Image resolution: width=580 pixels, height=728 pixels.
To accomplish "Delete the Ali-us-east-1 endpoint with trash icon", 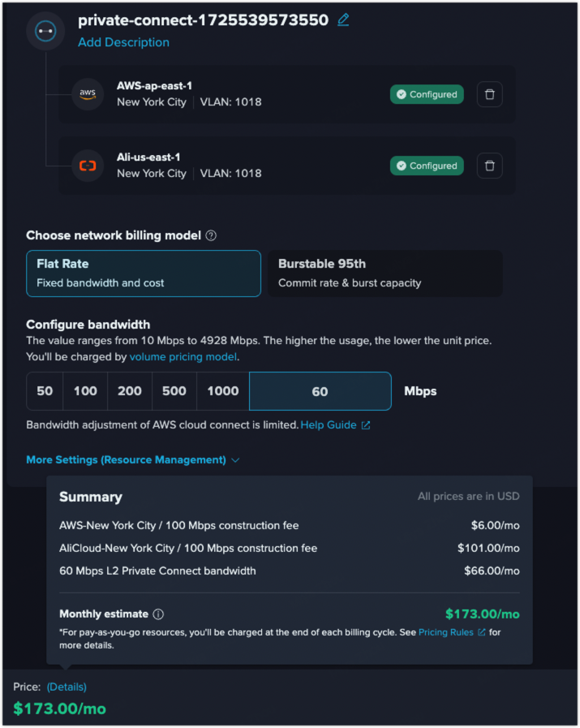I will (x=489, y=166).
